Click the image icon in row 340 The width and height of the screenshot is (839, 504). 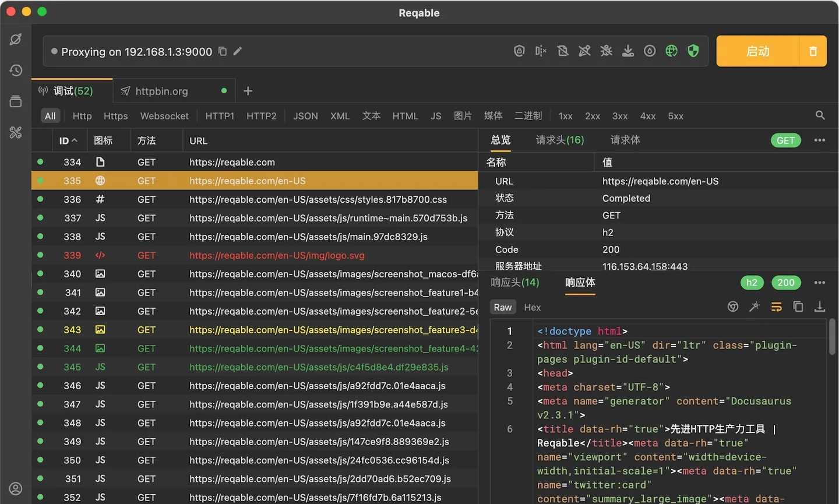pyautogui.click(x=100, y=274)
